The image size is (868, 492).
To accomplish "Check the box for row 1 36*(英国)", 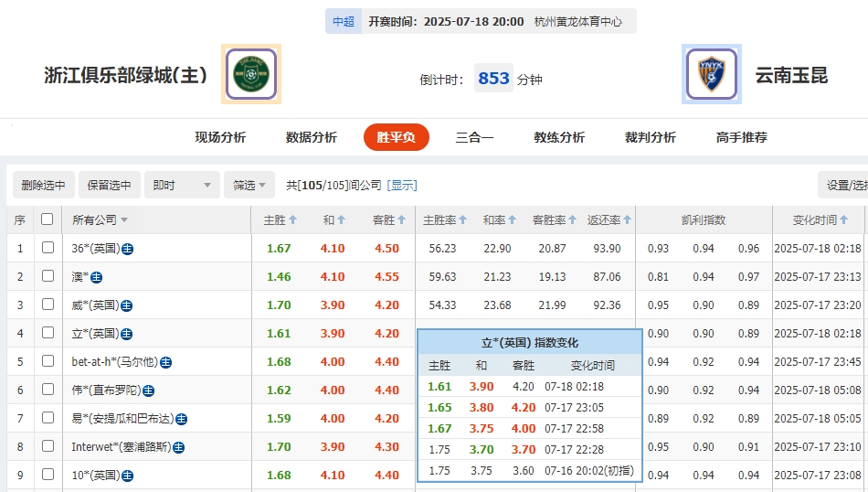I will click(x=48, y=248).
